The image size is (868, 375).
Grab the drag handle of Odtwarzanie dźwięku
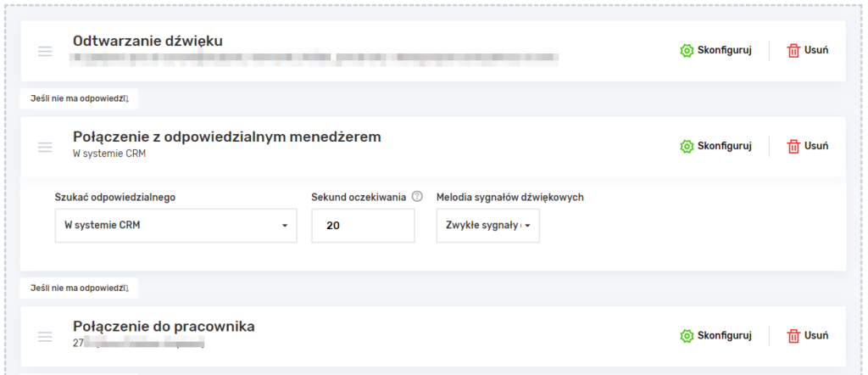click(x=46, y=51)
